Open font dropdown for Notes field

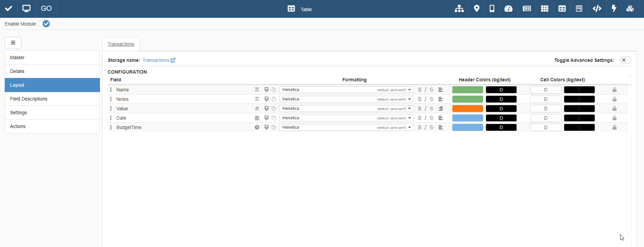coord(346,99)
